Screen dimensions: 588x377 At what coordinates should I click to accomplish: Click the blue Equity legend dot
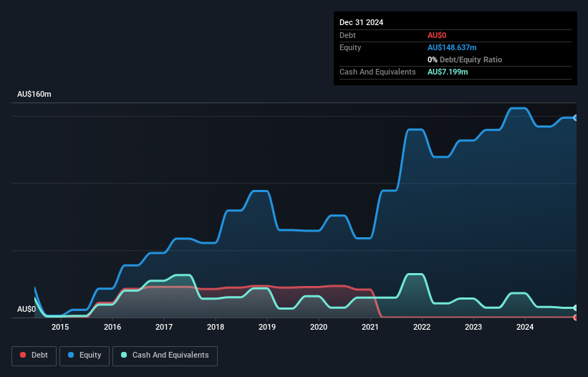click(x=71, y=355)
